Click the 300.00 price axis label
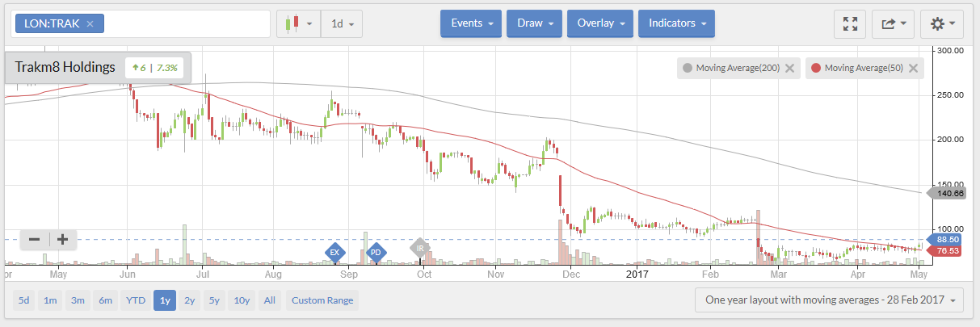This screenshot has height=327, width=980. 948,50
